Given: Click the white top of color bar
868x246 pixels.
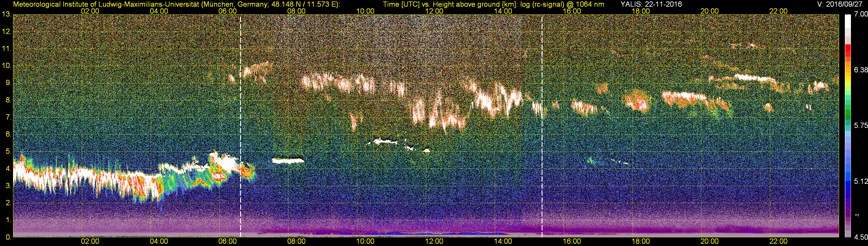Looking at the screenshot, I should pyautogui.click(x=848, y=20).
